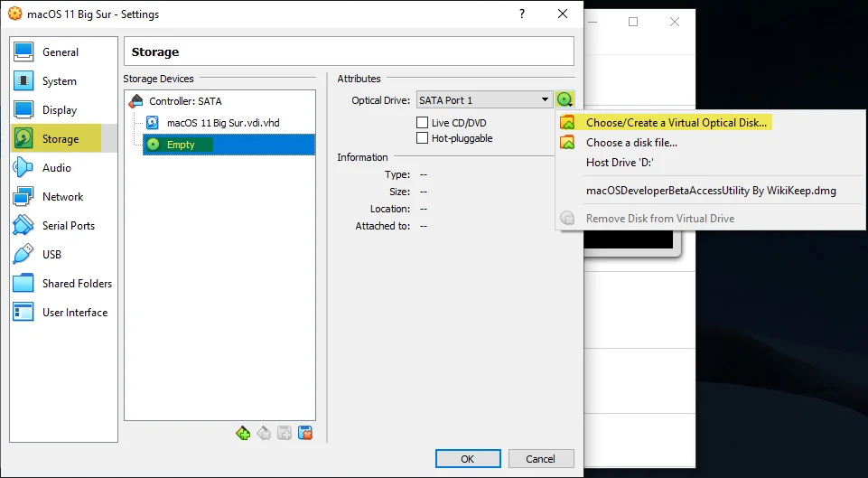This screenshot has height=478, width=868.
Task: Click the add storage attachment icon
Action: click(x=285, y=433)
